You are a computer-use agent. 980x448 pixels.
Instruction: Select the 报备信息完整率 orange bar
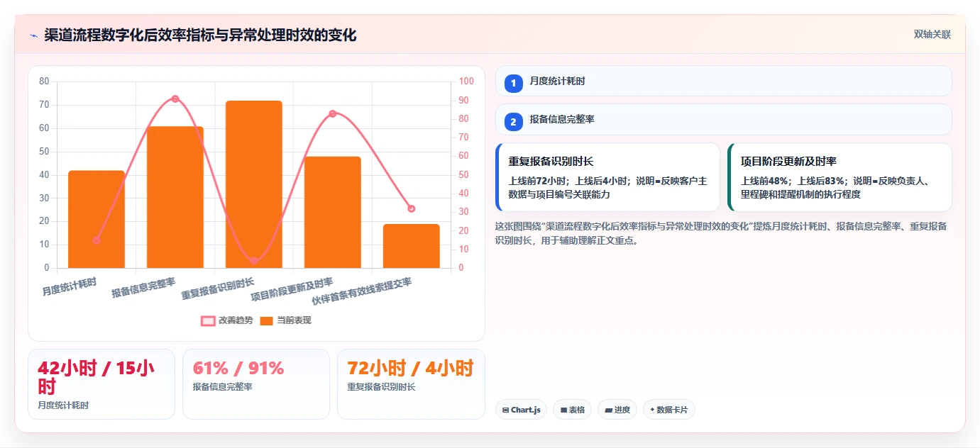point(175,197)
